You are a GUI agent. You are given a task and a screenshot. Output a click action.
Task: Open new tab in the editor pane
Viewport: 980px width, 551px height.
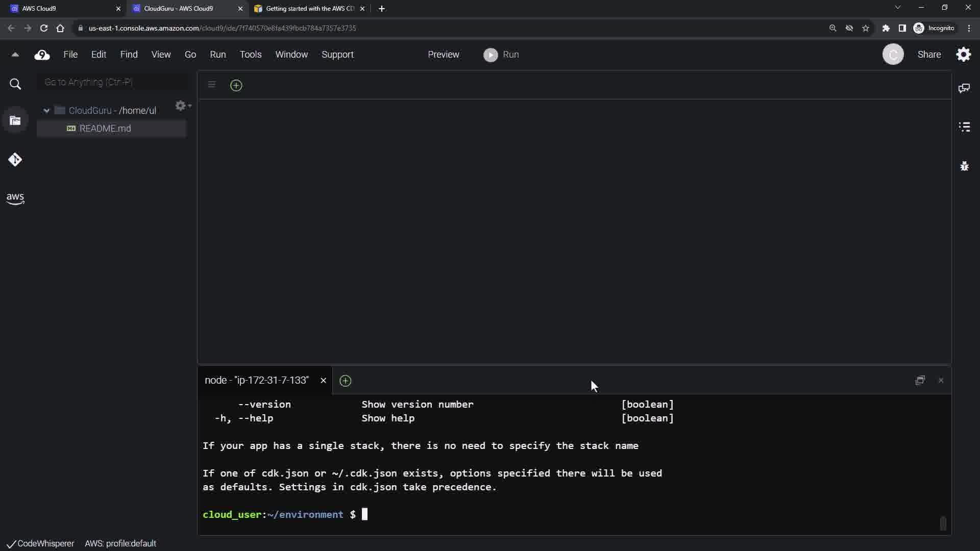pyautogui.click(x=236, y=85)
